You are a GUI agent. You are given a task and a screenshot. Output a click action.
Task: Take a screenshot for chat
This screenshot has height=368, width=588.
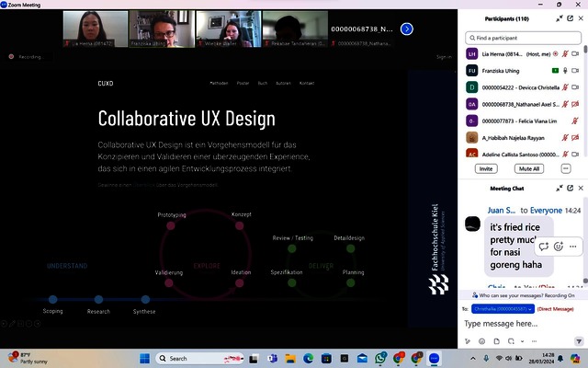511,341
